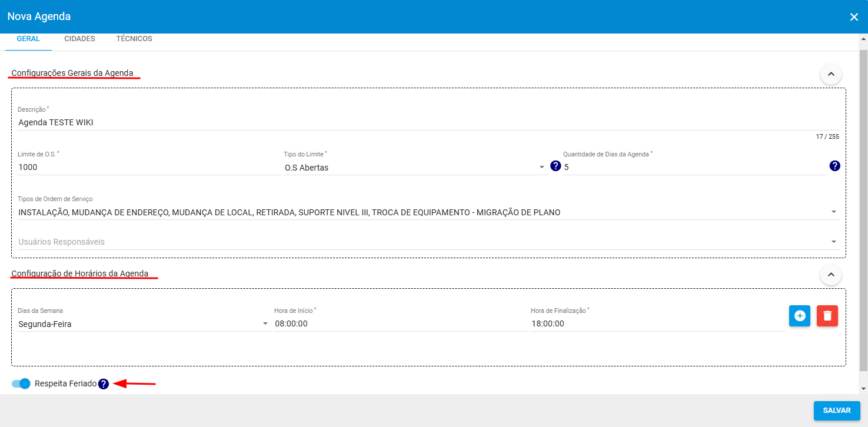Image resolution: width=868 pixels, height=427 pixels.
Task: Collapse Configuração de Horários da Agenda section
Action: pyautogui.click(x=831, y=274)
